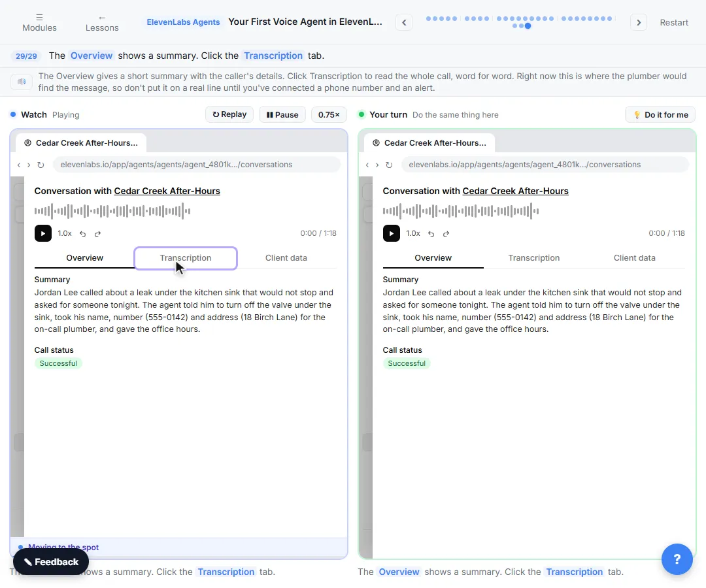The image size is (706, 588).
Task: Click browser back arrow in Watch panel
Action: pos(18,165)
